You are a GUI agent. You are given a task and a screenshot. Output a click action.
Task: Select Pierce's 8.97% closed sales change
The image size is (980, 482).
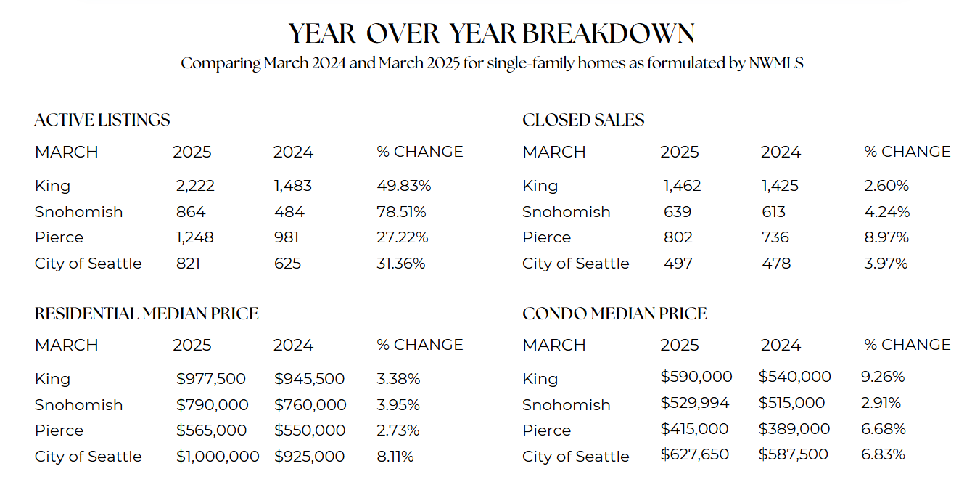click(886, 237)
